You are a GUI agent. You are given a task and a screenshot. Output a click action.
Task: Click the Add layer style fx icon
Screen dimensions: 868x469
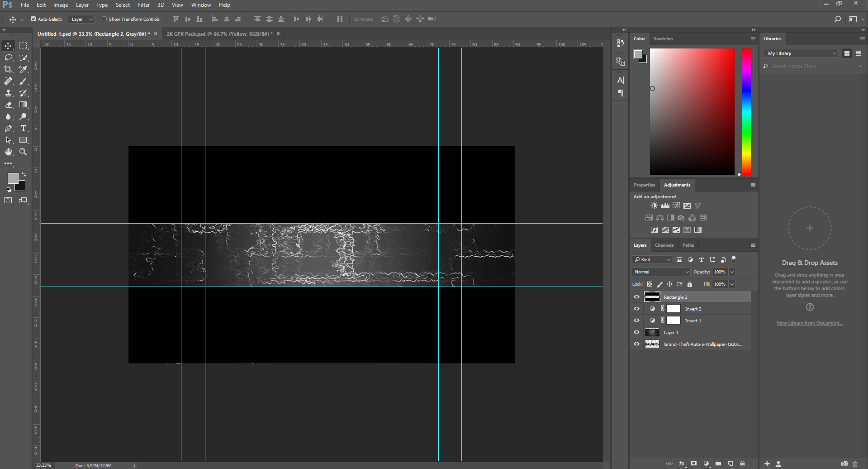click(x=682, y=464)
